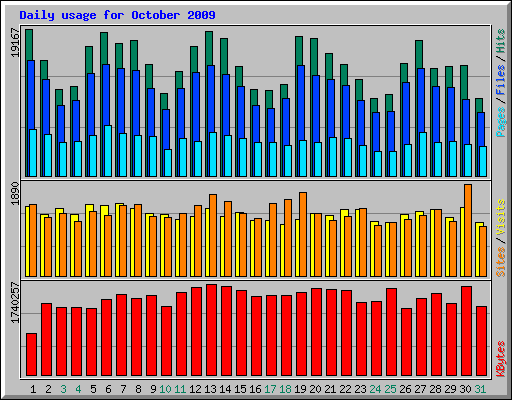Click day label 21 on x-axis
The image size is (512, 400).
(x=330, y=389)
